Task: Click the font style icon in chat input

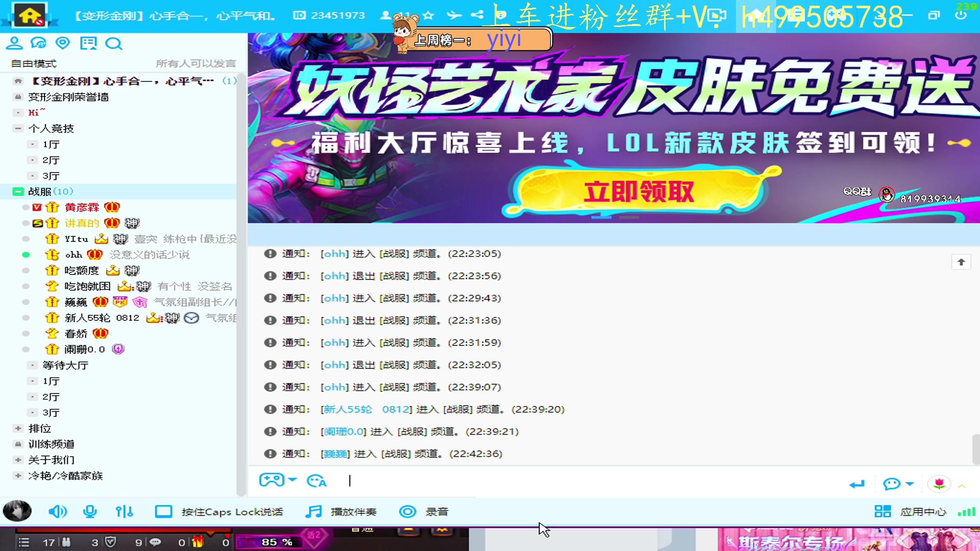Action: pos(316,481)
